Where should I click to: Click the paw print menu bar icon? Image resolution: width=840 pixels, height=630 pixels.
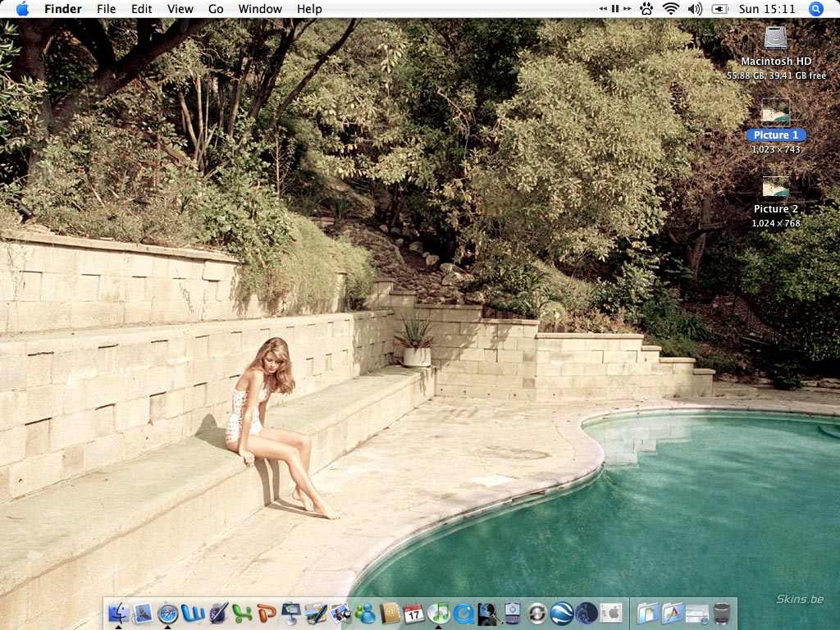(646, 8)
